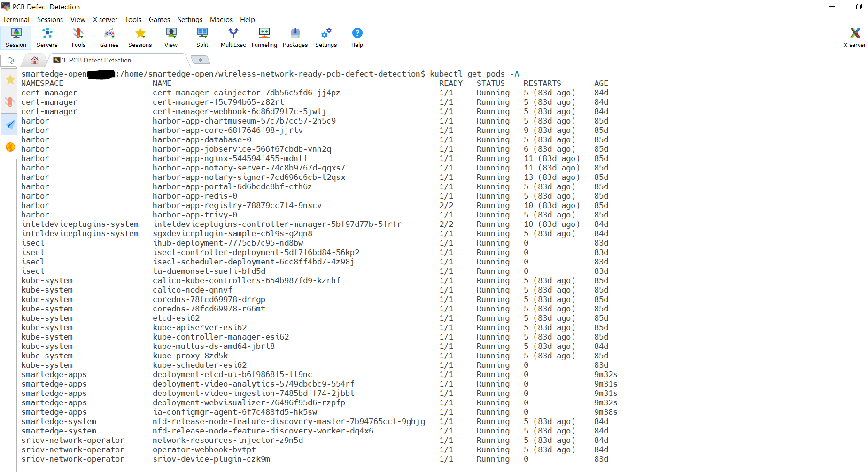The width and height of the screenshot is (868, 472).
Task: Click pod name harbor-app-database-0
Action: tap(202, 139)
